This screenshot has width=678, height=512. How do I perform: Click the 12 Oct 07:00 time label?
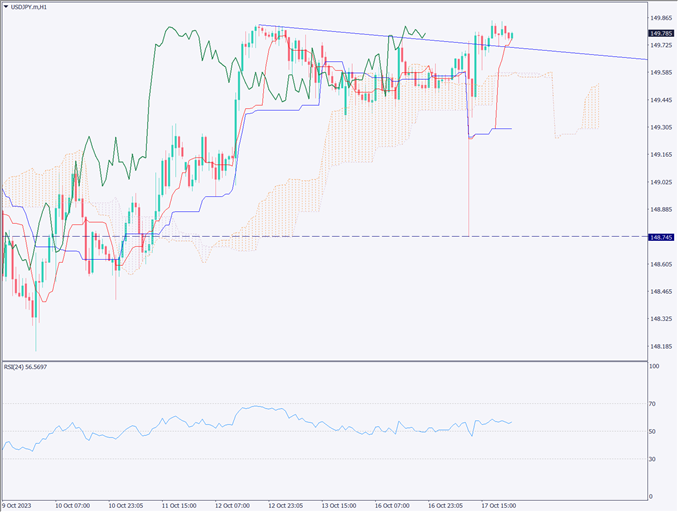click(234, 505)
